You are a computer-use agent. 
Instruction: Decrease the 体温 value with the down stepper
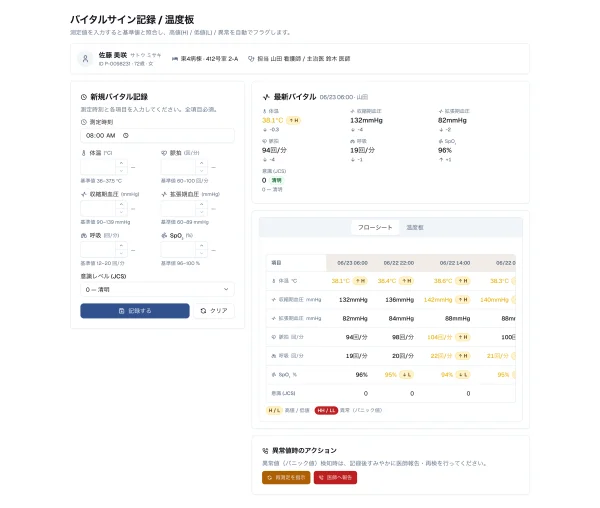[x=121, y=171]
